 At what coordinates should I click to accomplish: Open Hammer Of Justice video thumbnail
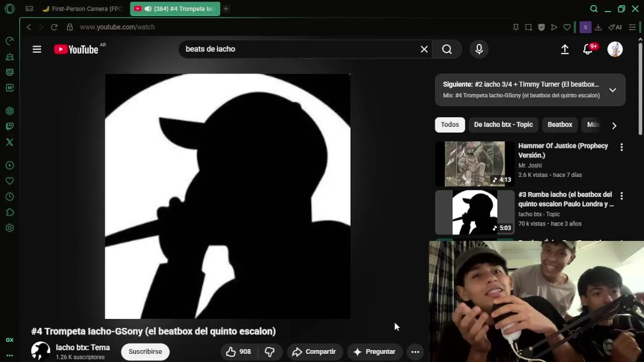click(474, 164)
